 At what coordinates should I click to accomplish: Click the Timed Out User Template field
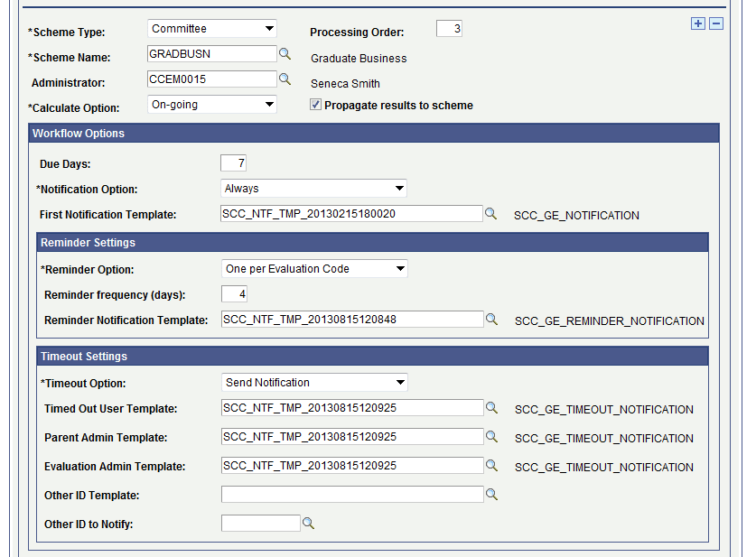coord(352,408)
